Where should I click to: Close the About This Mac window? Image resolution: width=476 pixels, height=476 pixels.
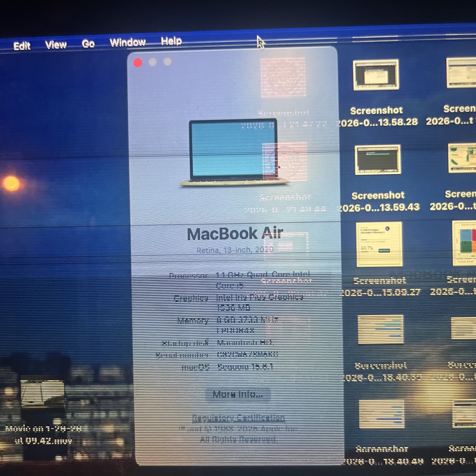tap(138, 62)
